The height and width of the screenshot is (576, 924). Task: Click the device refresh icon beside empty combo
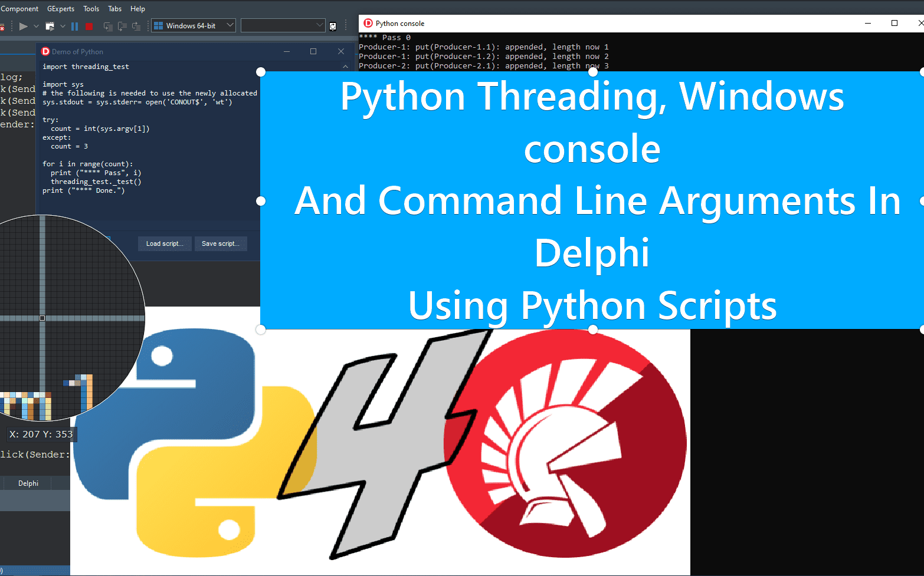click(333, 26)
